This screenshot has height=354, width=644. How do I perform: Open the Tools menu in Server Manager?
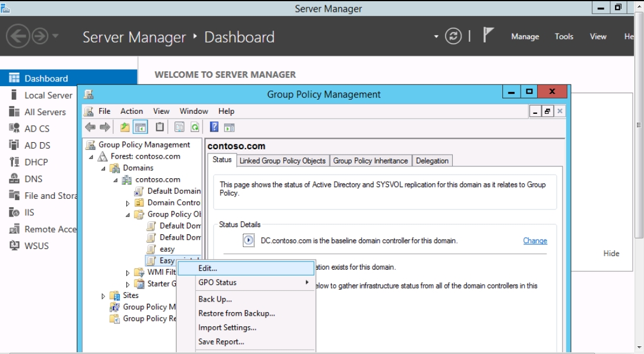tap(564, 37)
